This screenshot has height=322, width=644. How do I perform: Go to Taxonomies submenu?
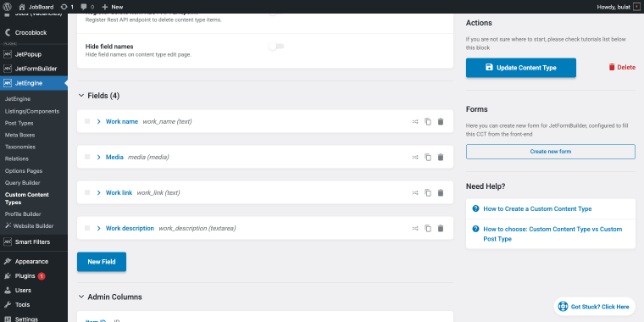pos(20,147)
